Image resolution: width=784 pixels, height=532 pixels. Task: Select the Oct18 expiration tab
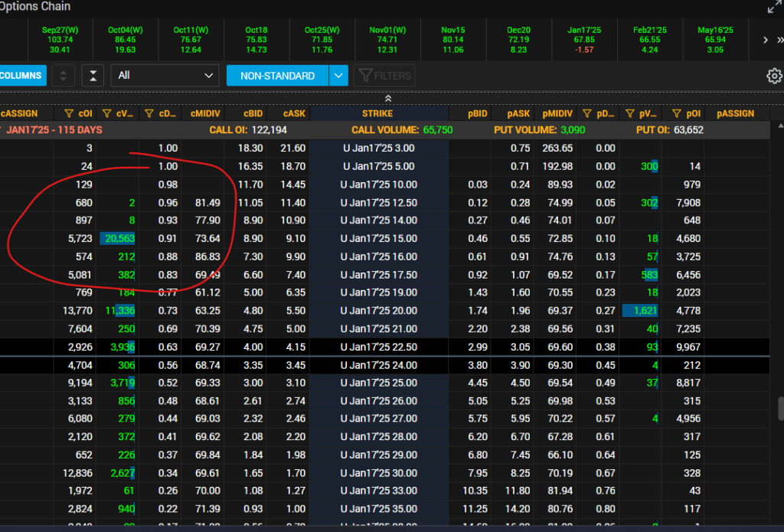coord(256,40)
